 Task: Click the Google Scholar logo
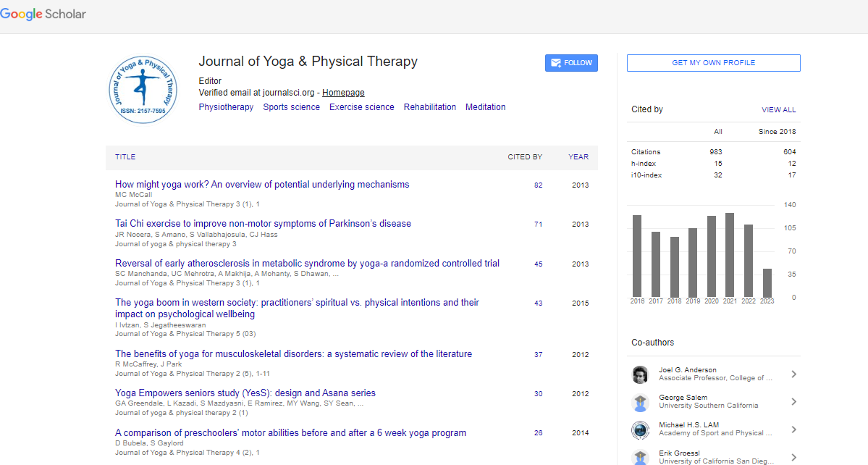pyautogui.click(x=43, y=14)
